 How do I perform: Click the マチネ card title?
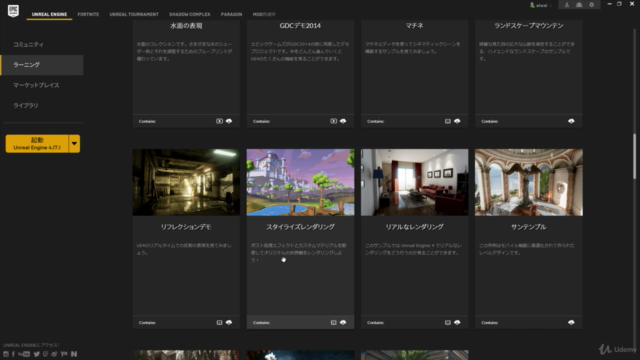click(x=414, y=26)
